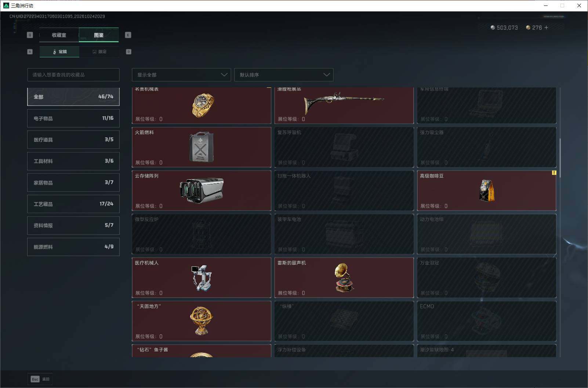Filter by 资料情报 category
Viewport: 588px width, 388px height.
(x=73, y=225)
